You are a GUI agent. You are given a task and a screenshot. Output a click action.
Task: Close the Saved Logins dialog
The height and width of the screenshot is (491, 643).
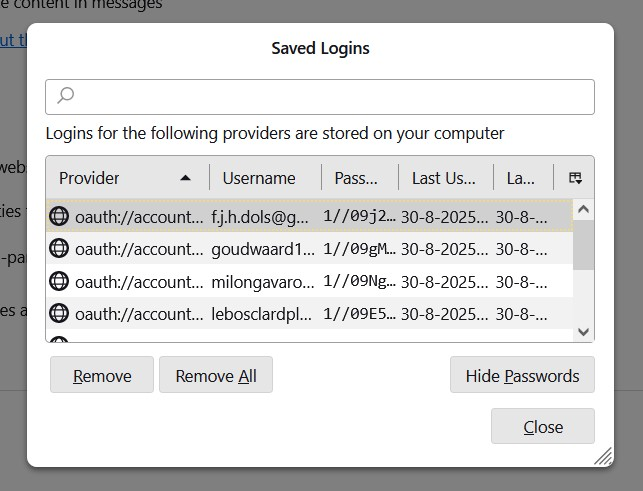coord(543,427)
